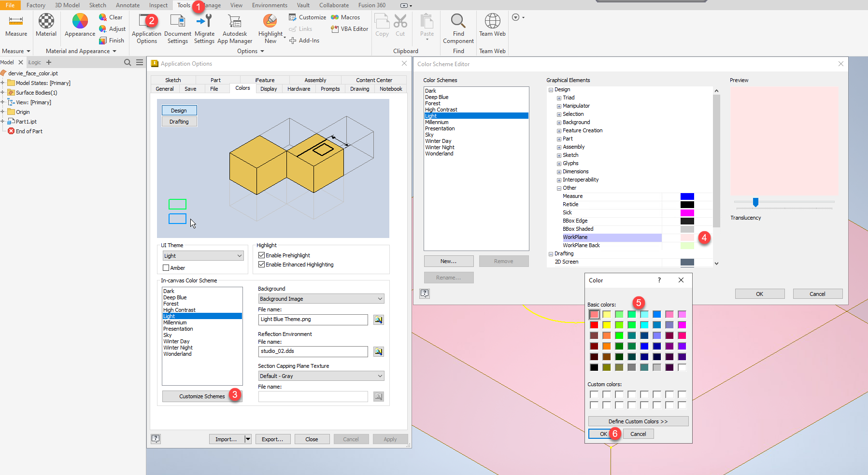This screenshot has height=475, width=868.
Task: Click the Adjust appearance icon
Action: coord(103,29)
